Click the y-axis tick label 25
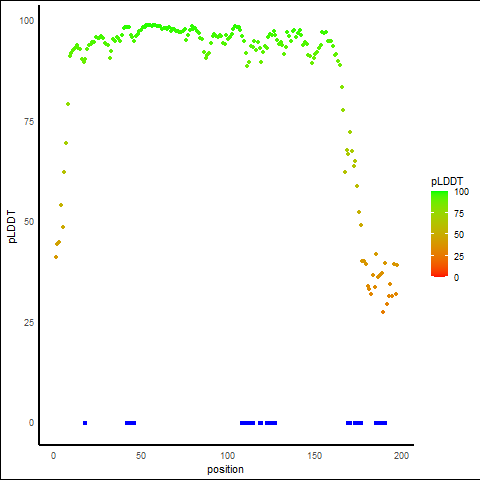Image resolution: width=480 pixels, height=480 pixels. [29, 323]
